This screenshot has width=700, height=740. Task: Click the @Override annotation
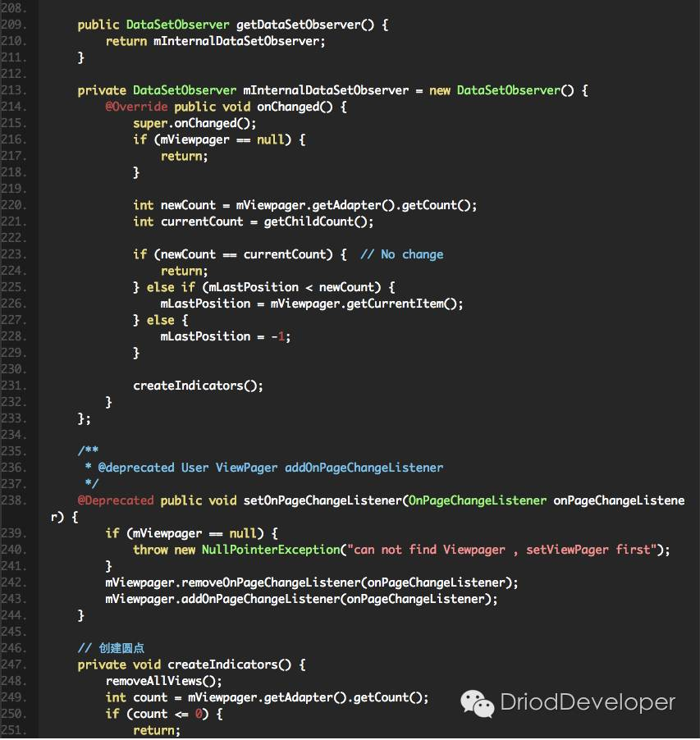[x=136, y=107]
